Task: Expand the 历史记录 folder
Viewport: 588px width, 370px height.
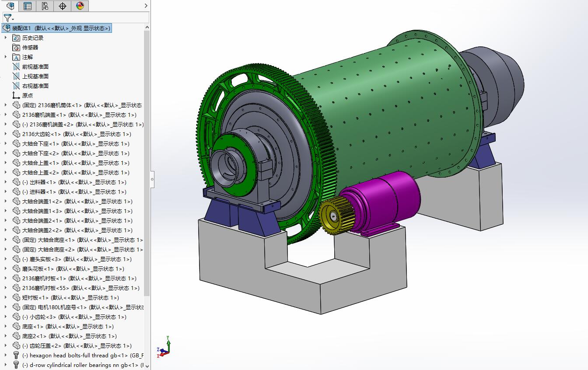Action: click(6, 38)
